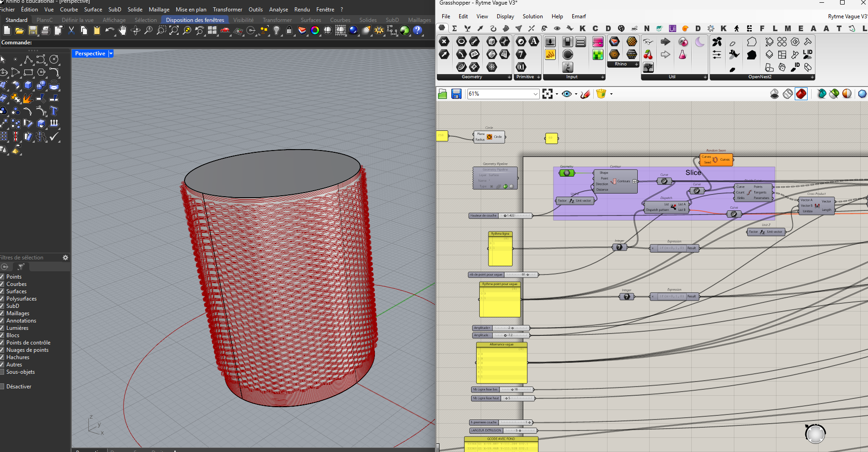Click the Grasshopper sketch pencil icon

click(585, 94)
